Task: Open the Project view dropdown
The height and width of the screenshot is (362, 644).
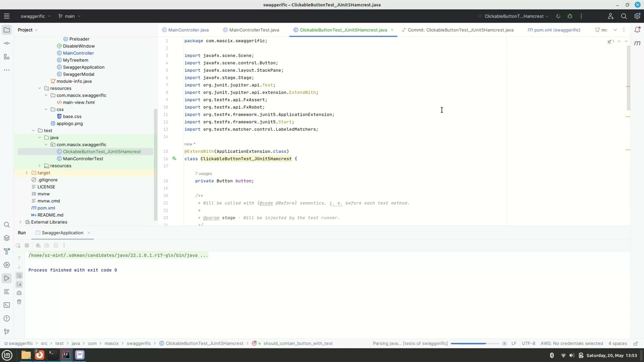Action: [28, 30]
